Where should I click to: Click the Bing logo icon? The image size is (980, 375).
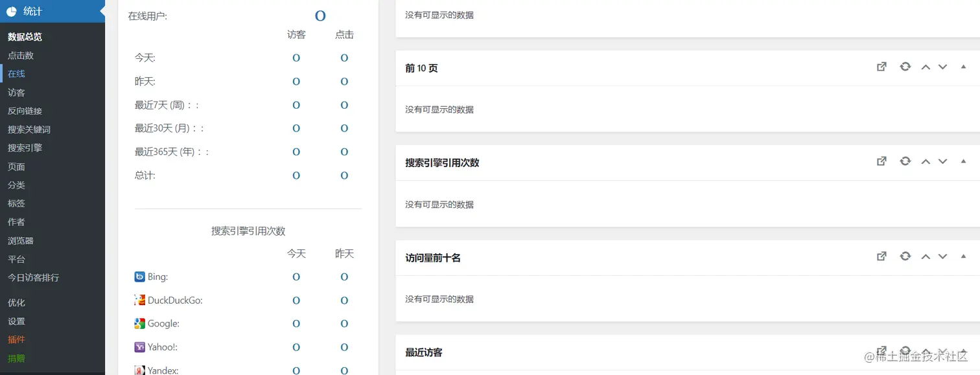point(139,277)
